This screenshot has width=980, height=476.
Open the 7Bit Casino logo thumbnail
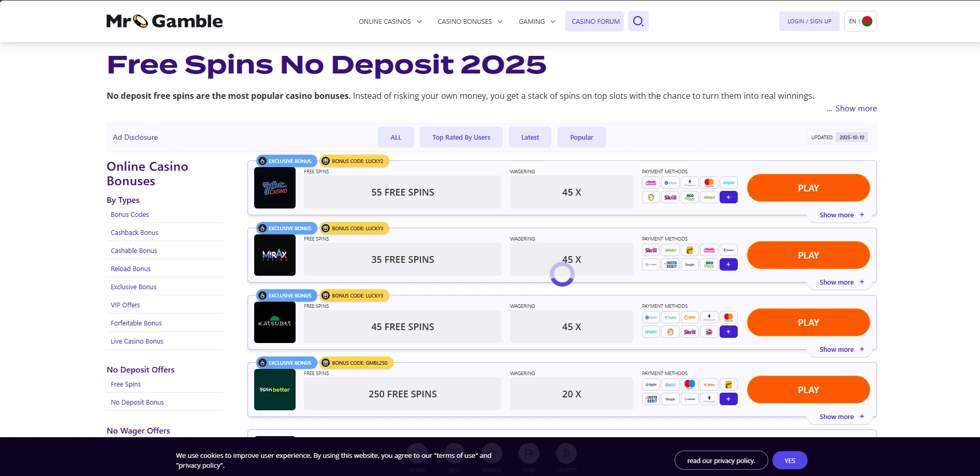pyautogui.click(x=275, y=188)
